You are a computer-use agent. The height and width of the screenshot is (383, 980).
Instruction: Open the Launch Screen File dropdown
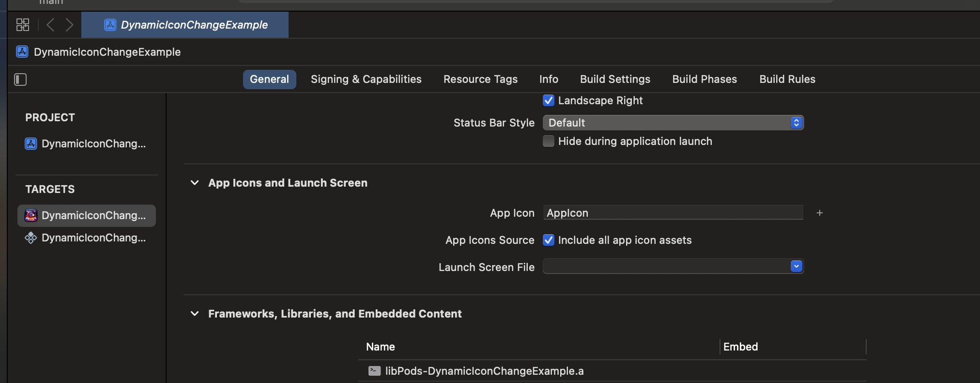click(x=673, y=267)
